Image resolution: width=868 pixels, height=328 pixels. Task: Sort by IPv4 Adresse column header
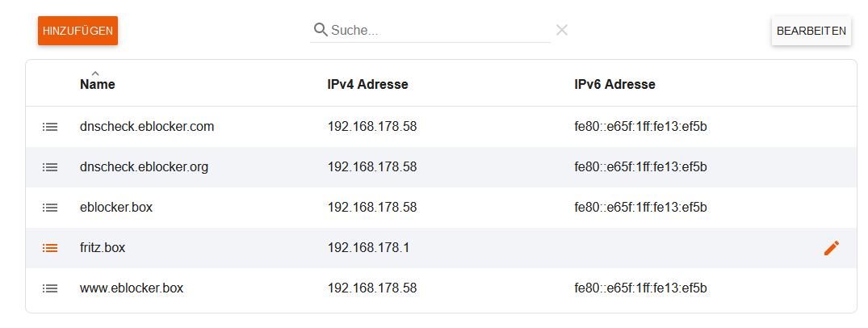(367, 85)
